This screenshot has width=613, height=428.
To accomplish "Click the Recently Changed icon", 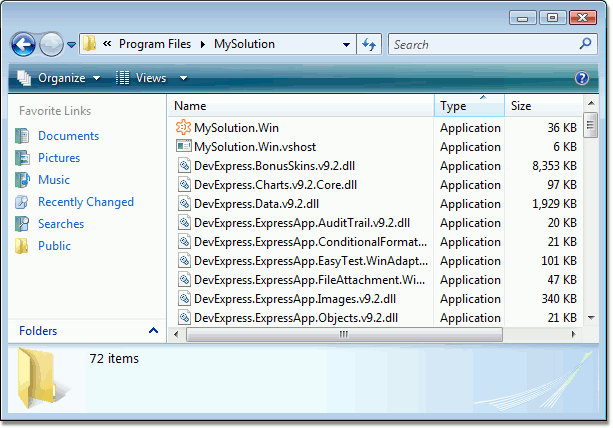I will point(22,202).
